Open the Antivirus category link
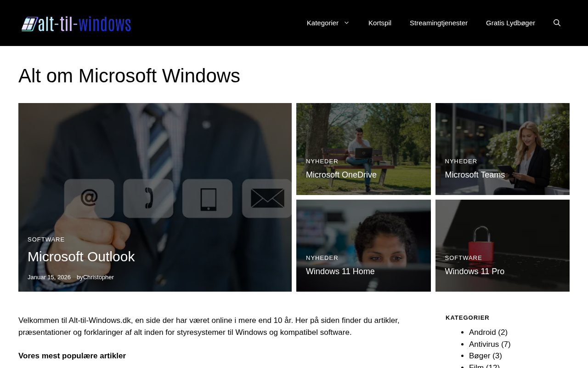 click(x=484, y=345)
